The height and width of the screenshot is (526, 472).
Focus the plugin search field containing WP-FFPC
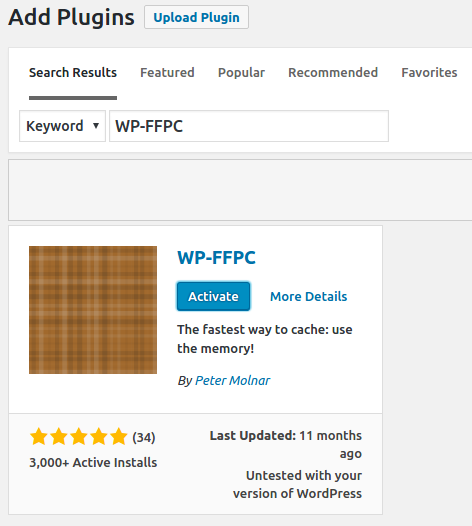pyautogui.click(x=249, y=126)
